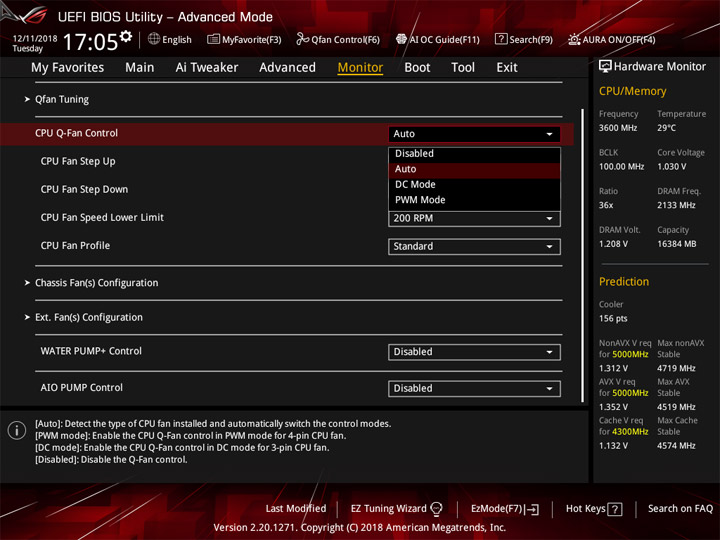Open Qfan Control(F6) fan icon
The image size is (720, 540).
pos(302,39)
